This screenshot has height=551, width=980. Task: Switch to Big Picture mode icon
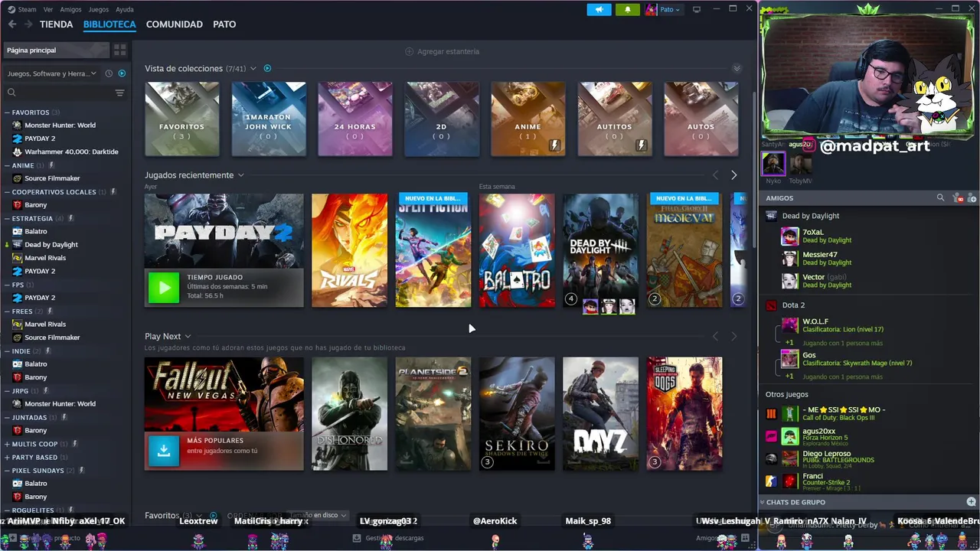click(697, 9)
